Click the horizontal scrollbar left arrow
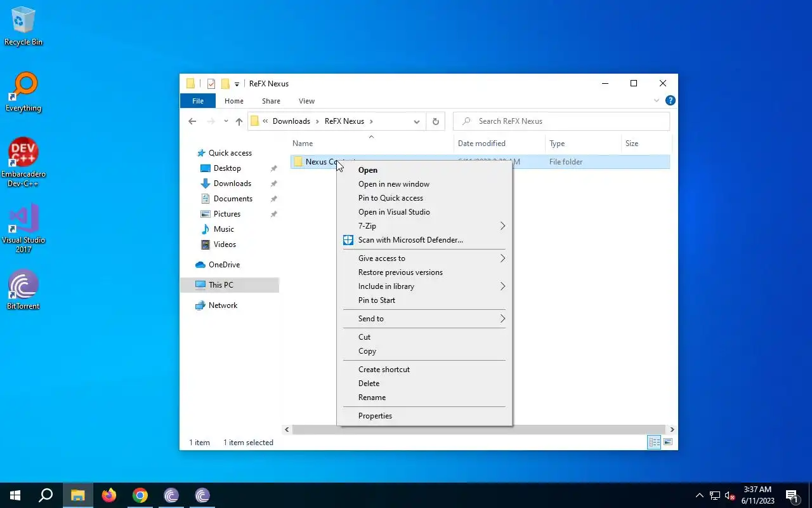 (x=287, y=430)
